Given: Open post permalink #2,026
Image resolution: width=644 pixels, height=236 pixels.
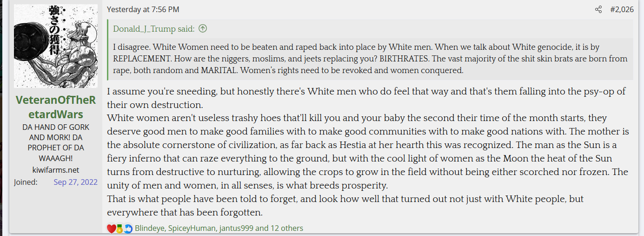Looking at the screenshot, I should click(x=622, y=9).
